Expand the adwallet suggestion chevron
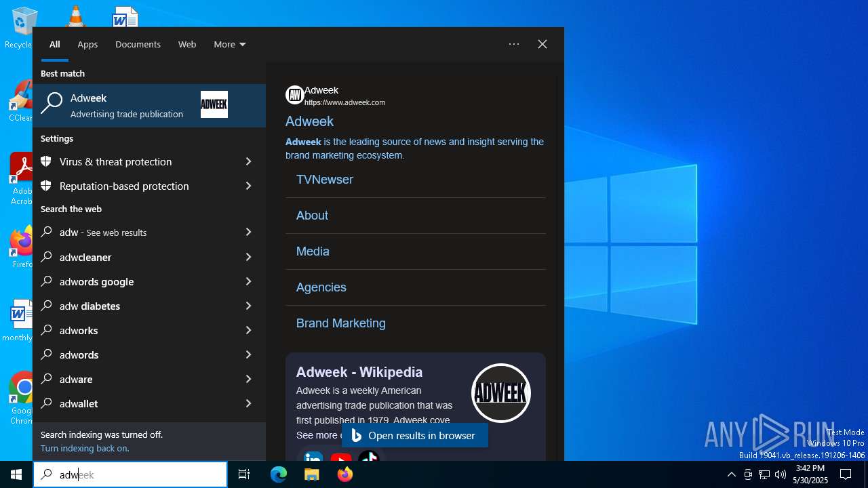The width and height of the screenshot is (868, 488). click(x=248, y=403)
